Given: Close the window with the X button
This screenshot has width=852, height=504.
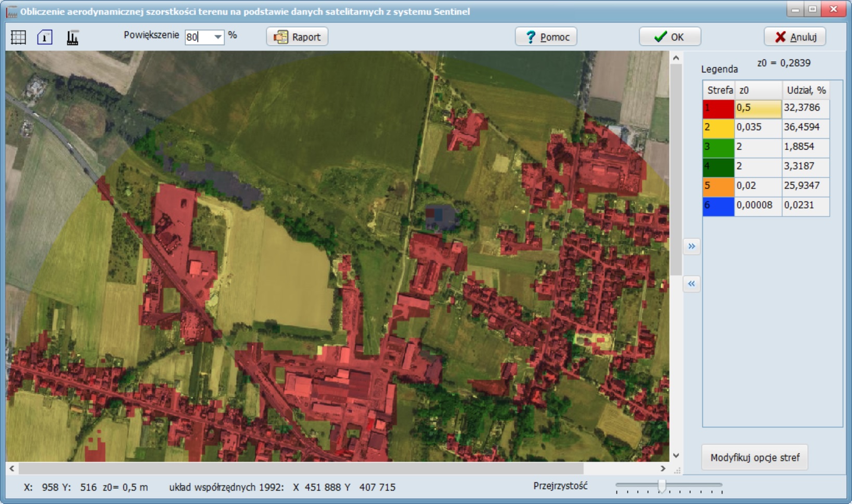Looking at the screenshot, I should [x=834, y=9].
